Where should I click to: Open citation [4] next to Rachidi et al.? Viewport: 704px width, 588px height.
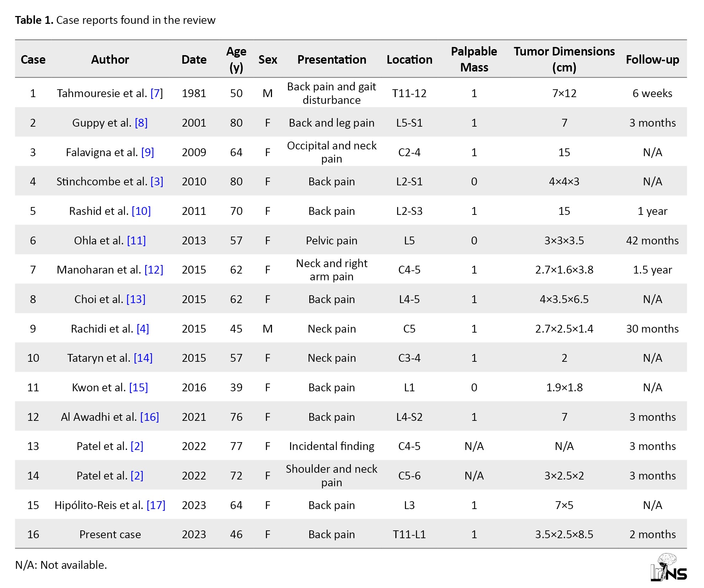[x=143, y=329]
